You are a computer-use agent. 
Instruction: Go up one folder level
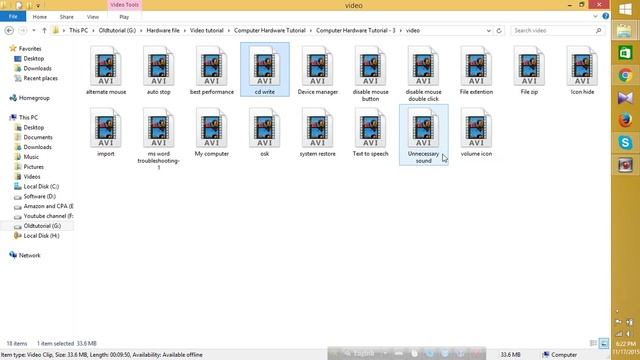pyautogui.click(x=44, y=31)
